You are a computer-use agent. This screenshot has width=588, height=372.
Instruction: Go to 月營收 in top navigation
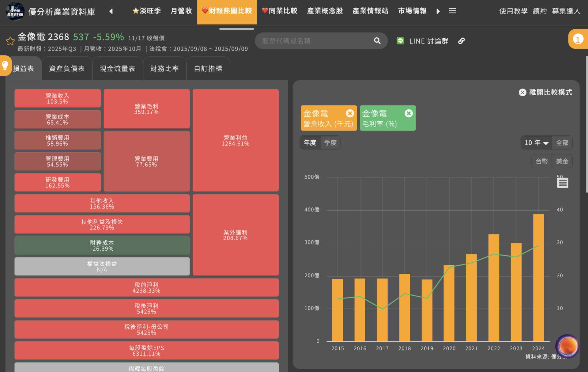(x=181, y=11)
